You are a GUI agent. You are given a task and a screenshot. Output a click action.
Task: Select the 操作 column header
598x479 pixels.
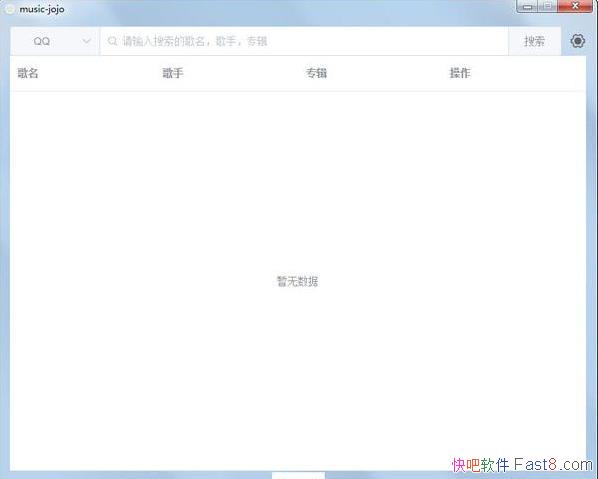click(460, 73)
